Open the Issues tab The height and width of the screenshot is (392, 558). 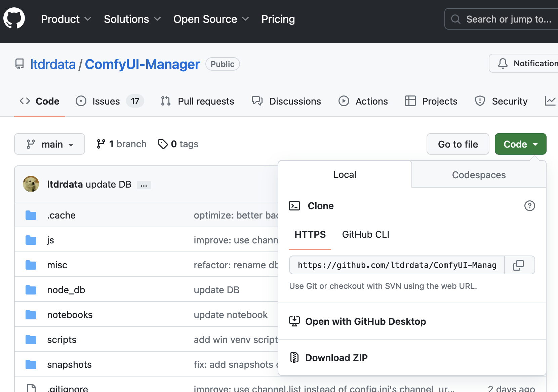[106, 101]
